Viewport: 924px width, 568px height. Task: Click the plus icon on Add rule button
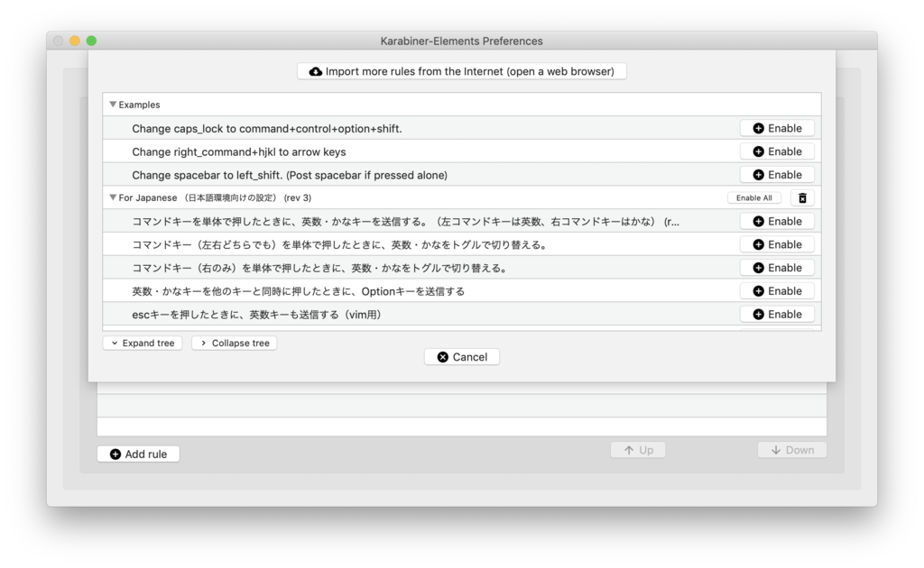[x=115, y=453]
